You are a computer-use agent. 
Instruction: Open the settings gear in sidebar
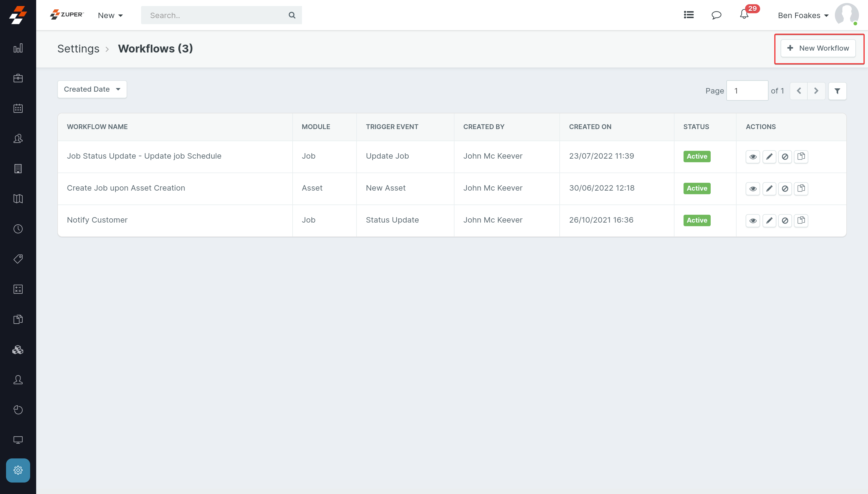(18, 470)
